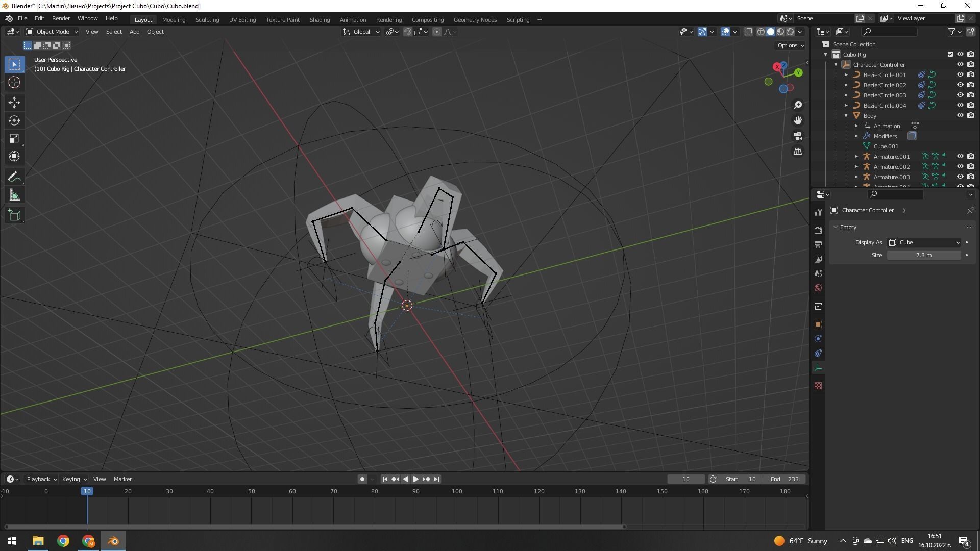
Task: Play the animation forward
Action: tap(415, 479)
